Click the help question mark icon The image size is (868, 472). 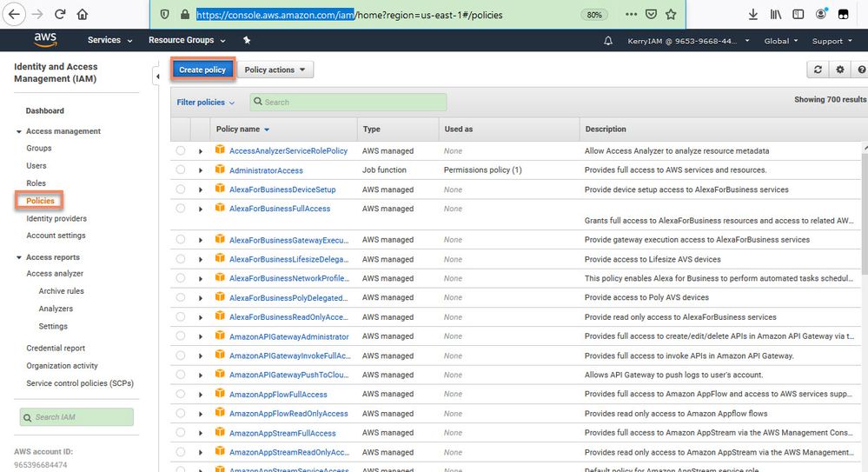pyautogui.click(x=861, y=70)
